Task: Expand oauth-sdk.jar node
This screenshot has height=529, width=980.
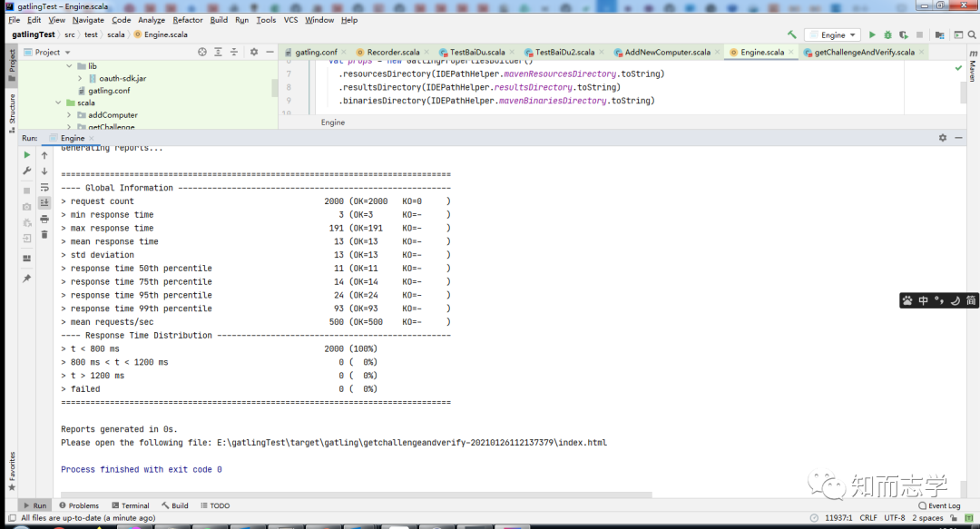Action: [80, 78]
